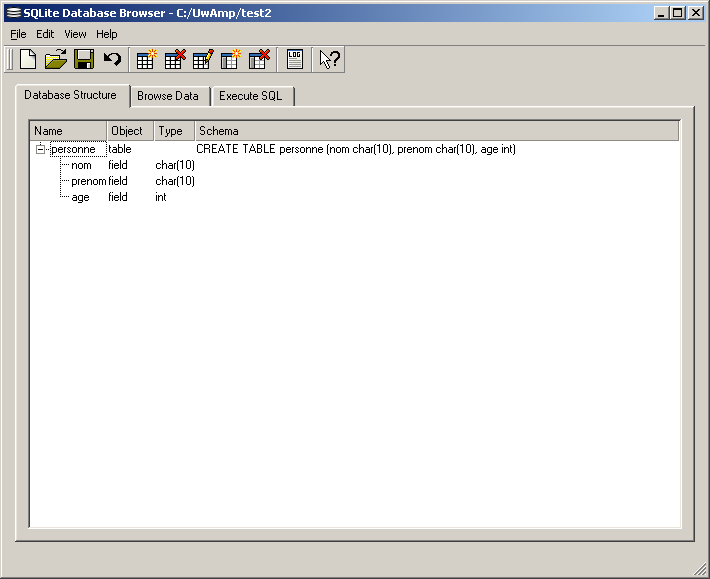Open the File menu
The height and width of the screenshot is (579, 710).
(18, 34)
